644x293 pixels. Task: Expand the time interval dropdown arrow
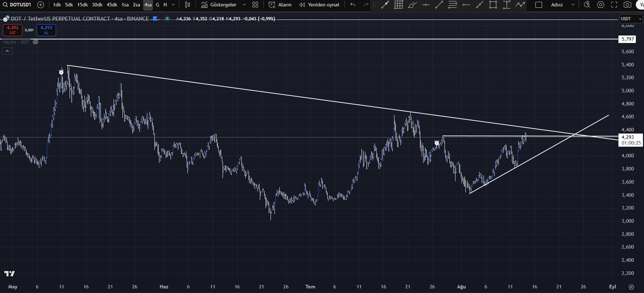(173, 5)
